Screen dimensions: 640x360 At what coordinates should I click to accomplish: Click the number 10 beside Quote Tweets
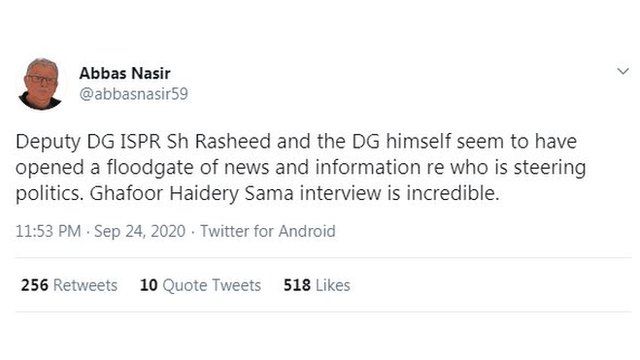[149, 285]
